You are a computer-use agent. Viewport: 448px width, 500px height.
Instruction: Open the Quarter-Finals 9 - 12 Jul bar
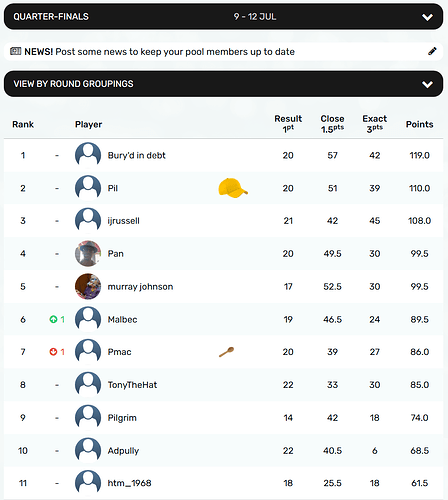tap(223, 17)
